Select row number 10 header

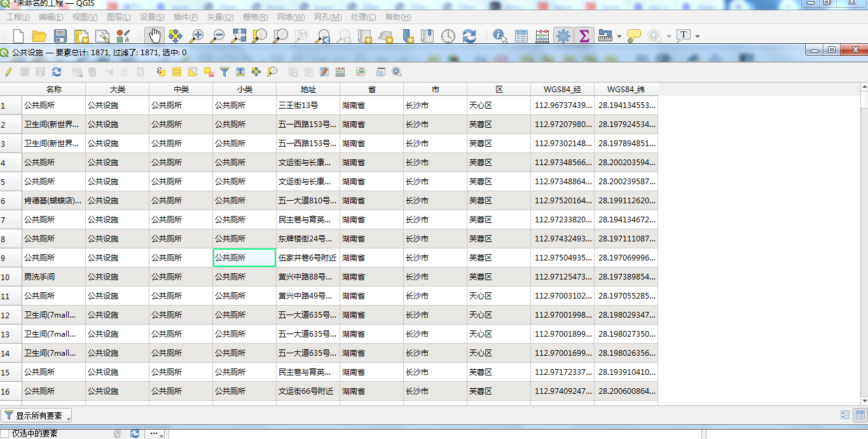coord(11,277)
